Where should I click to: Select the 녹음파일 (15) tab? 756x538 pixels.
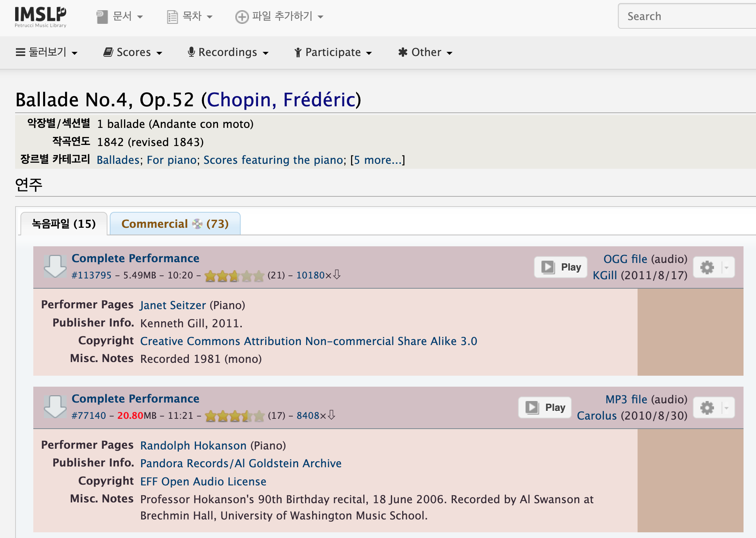coord(64,224)
